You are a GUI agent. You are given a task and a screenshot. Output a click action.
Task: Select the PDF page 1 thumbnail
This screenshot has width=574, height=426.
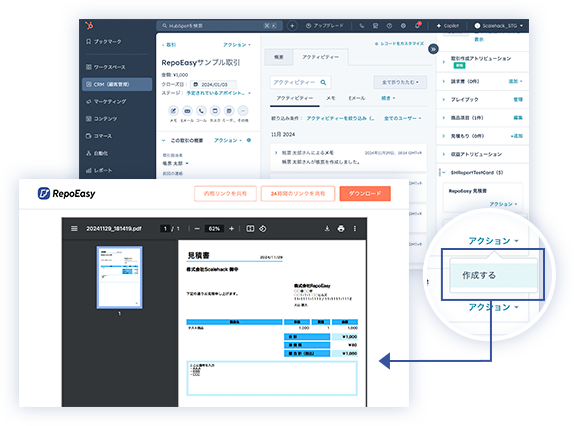coord(119,277)
